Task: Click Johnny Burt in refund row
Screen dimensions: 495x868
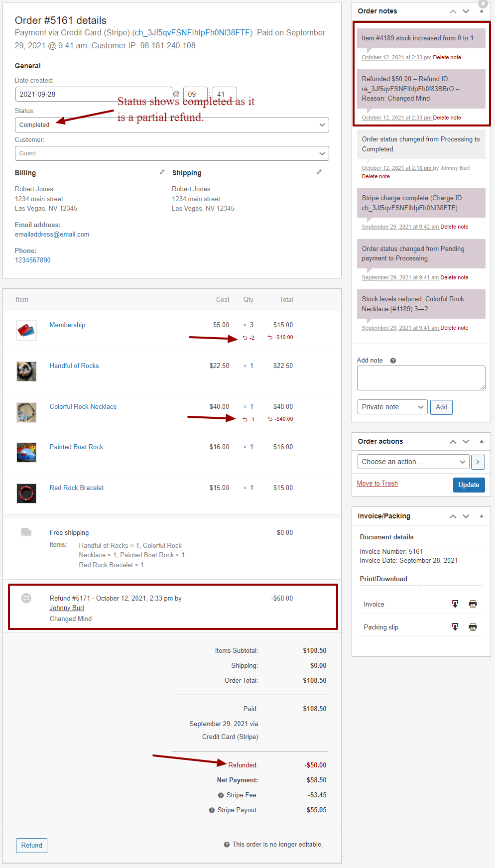Action: [67, 608]
